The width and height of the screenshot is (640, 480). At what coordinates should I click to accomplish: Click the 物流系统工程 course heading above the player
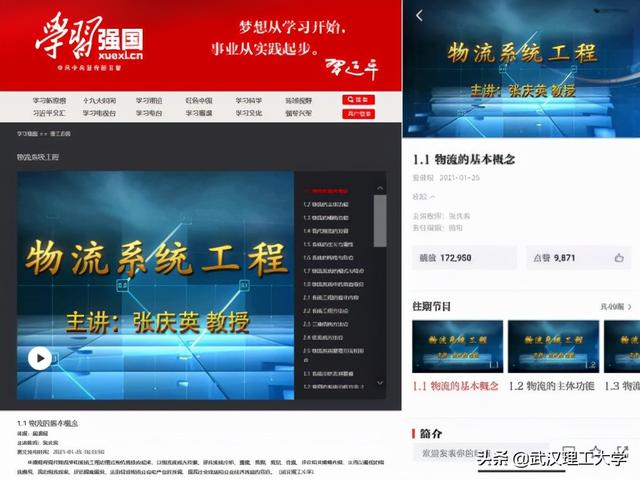(38, 157)
